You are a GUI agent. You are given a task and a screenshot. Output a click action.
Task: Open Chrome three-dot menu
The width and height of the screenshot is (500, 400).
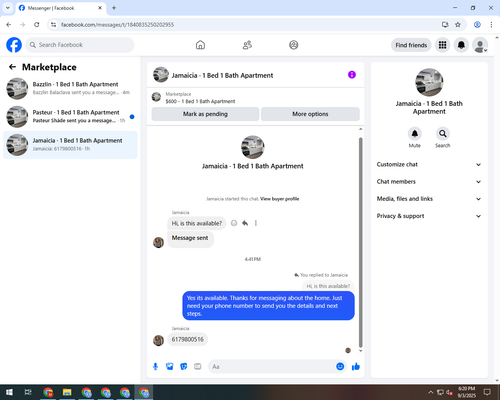coord(491,25)
